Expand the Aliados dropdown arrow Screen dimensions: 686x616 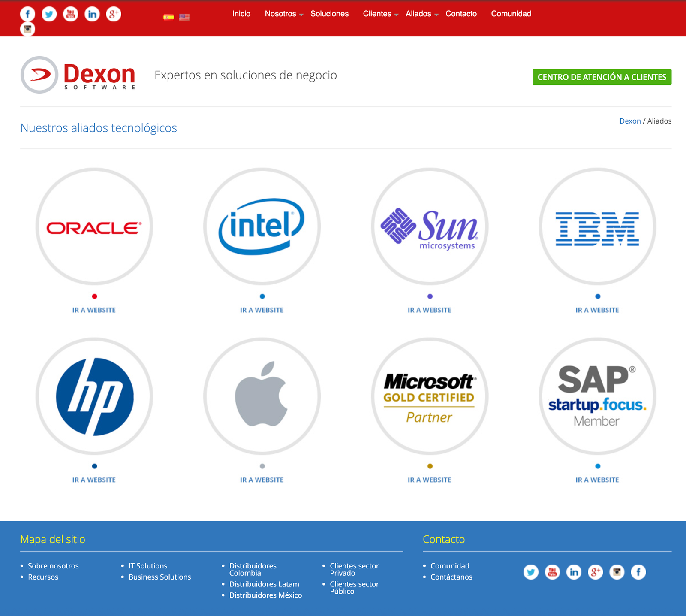click(x=436, y=15)
